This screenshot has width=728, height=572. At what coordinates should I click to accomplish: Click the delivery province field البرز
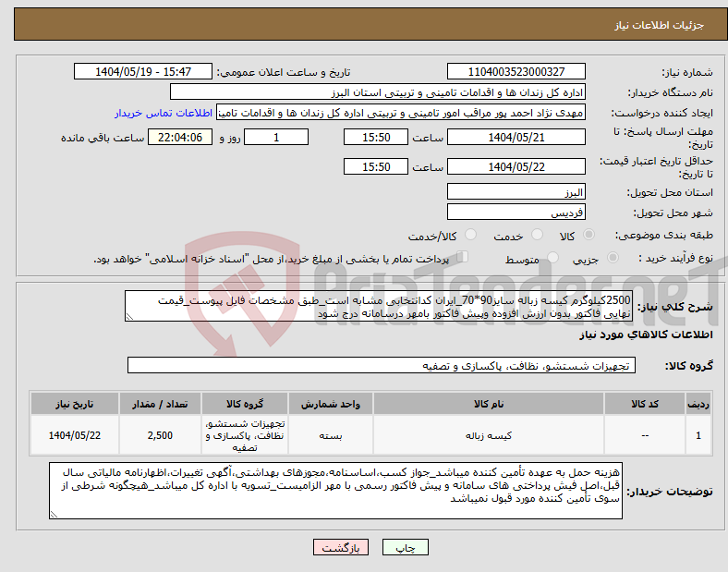click(516, 192)
